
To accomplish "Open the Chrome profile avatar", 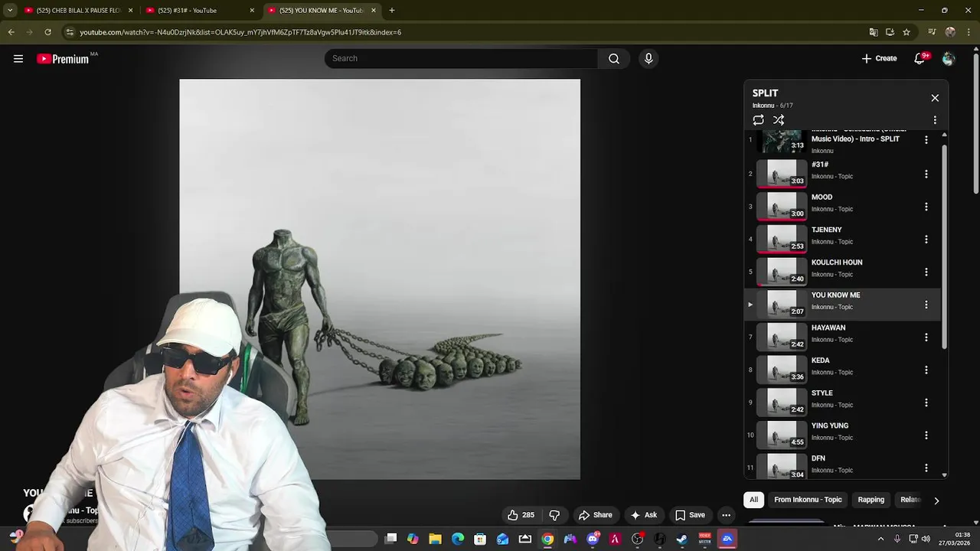I will (x=950, y=32).
